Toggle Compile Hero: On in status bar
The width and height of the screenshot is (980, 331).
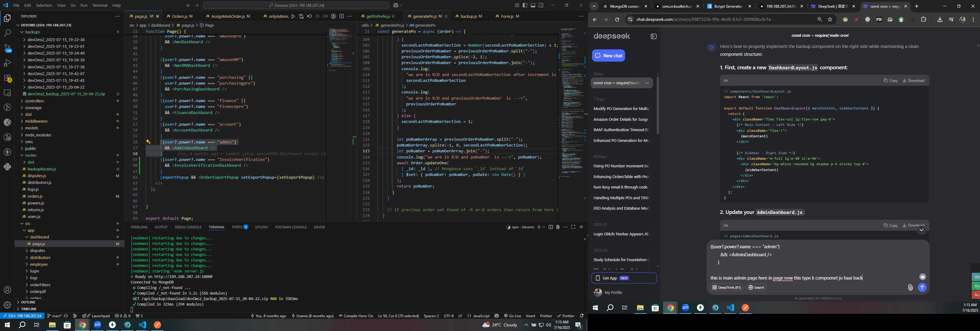[x=356, y=316]
